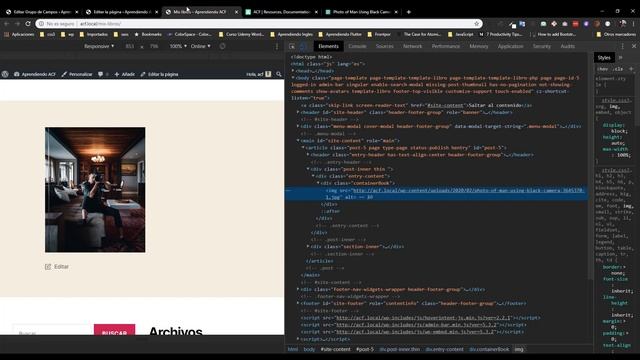640x360 pixels.
Task: Switch to the Performance tab
Action: pos(446,47)
